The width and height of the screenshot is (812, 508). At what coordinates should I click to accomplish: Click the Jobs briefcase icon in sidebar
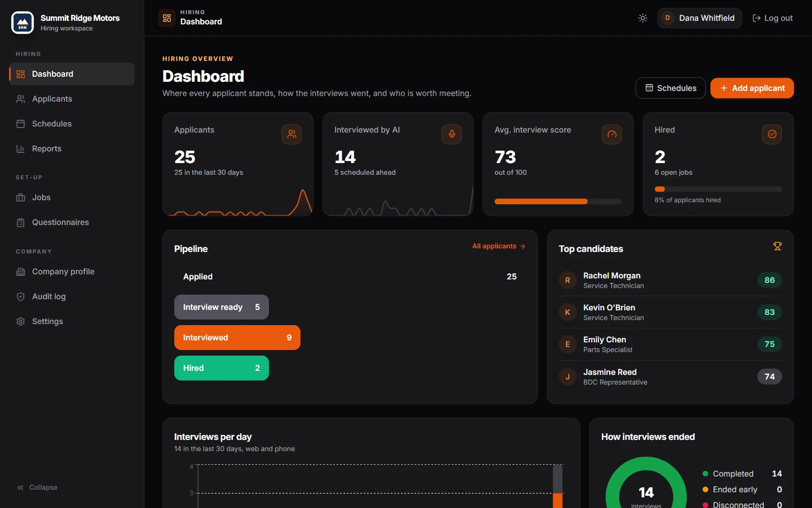pos(20,198)
